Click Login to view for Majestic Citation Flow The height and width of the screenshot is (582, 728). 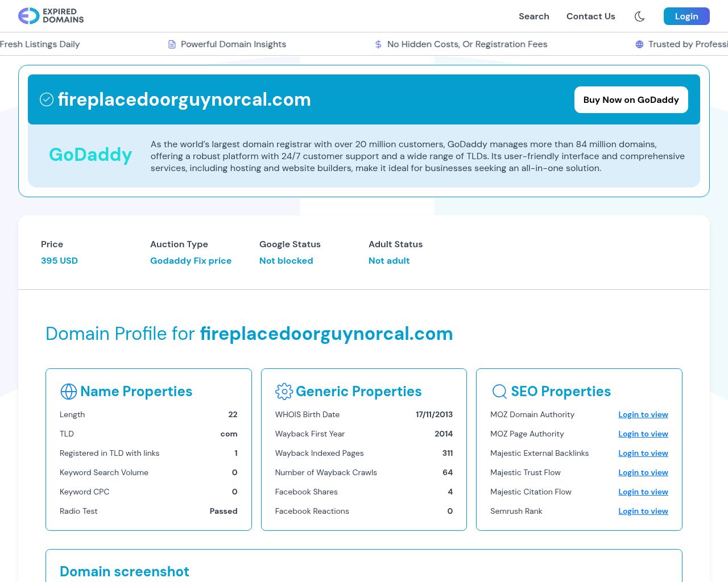[x=643, y=492]
